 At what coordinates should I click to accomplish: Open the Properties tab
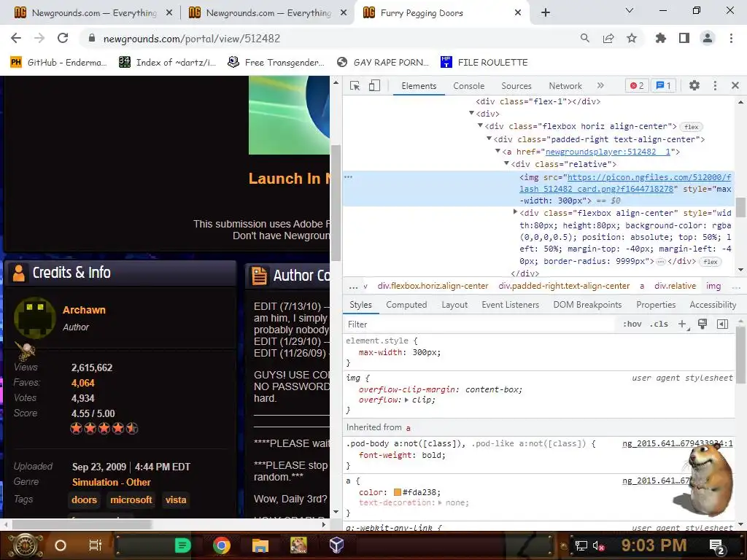click(x=656, y=305)
